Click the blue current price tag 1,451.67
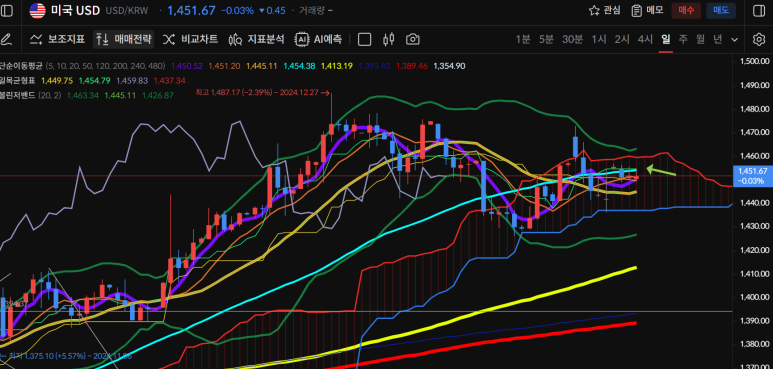The width and height of the screenshot is (773, 369). pos(753,176)
